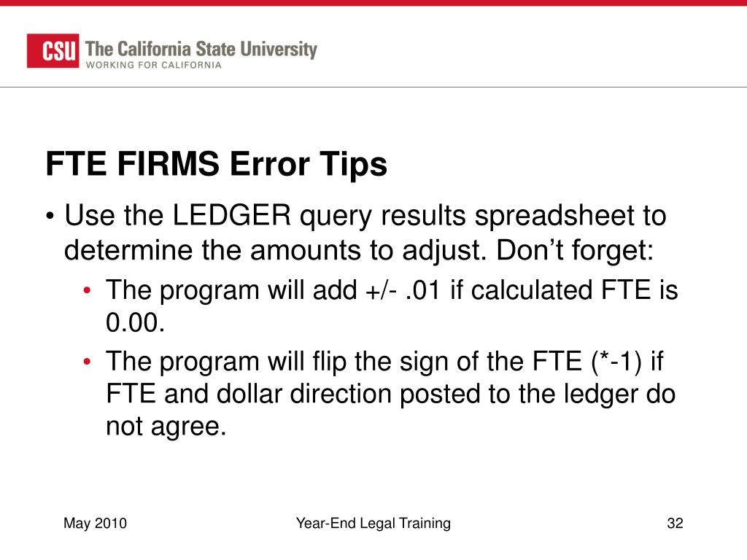This screenshot has height=560, width=747.
Task: Click the second red sub-bullet dot
Action: [x=87, y=362]
